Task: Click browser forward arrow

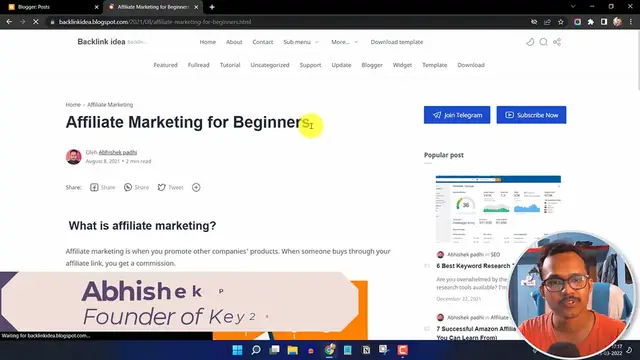Action: (x=22, y=22)
